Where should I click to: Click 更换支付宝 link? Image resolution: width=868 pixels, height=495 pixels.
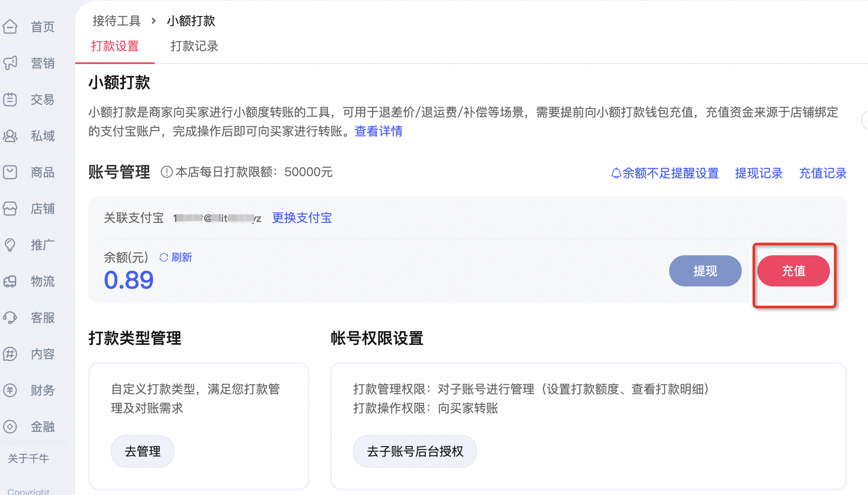point(302,218)
